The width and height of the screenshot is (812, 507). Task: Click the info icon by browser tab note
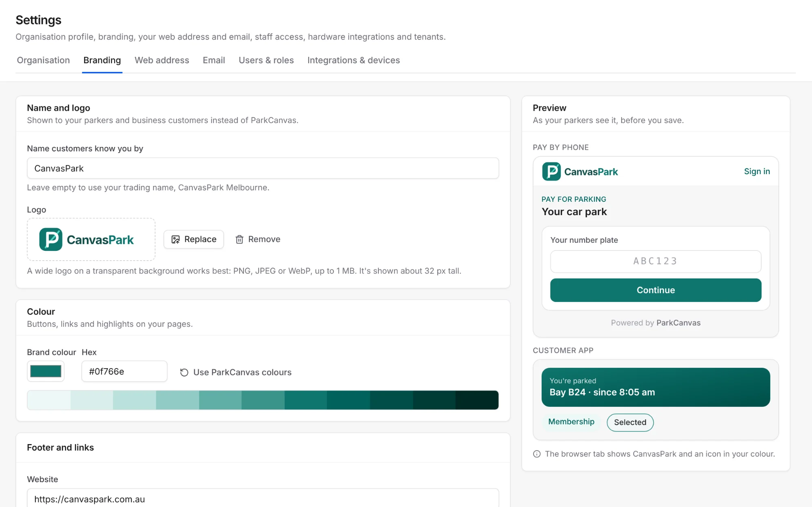coord(537,454)
